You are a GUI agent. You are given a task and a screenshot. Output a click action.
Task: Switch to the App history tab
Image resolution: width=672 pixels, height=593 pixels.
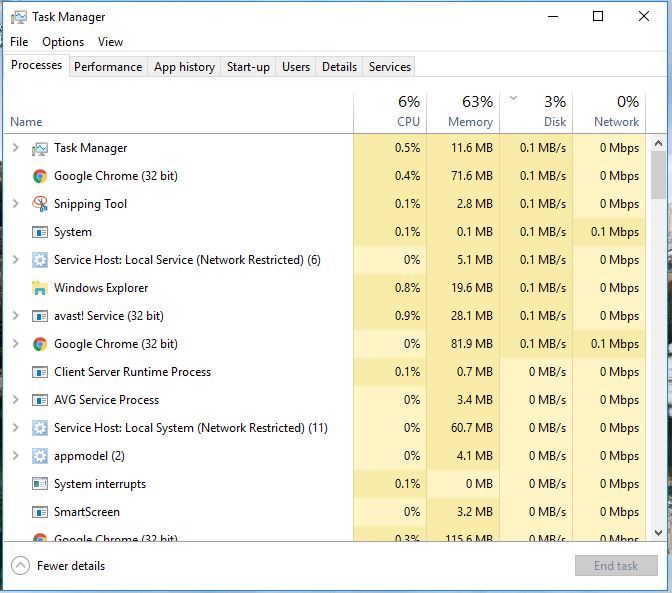point(184,67)
